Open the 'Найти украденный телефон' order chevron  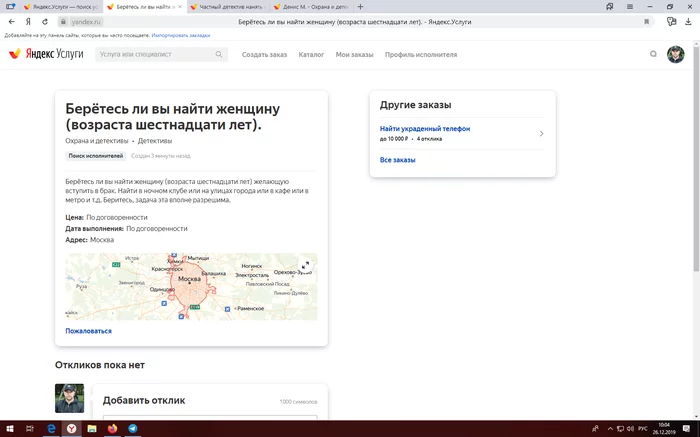click(x=541, y=133)
